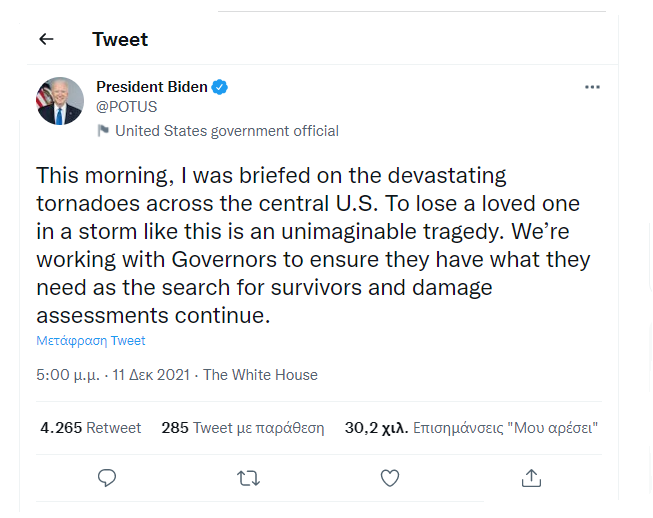Click the blue verified badge
Screen dimensions: 653x518
[x=220, y=88]
